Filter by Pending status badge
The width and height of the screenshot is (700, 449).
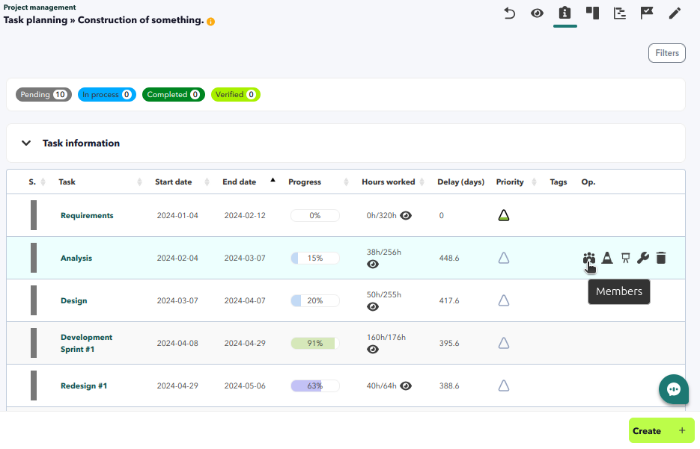click(x=44, y=95)
